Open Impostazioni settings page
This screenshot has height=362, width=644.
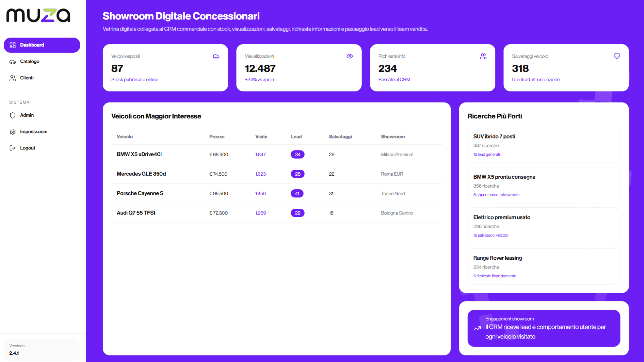click(42, 132)
